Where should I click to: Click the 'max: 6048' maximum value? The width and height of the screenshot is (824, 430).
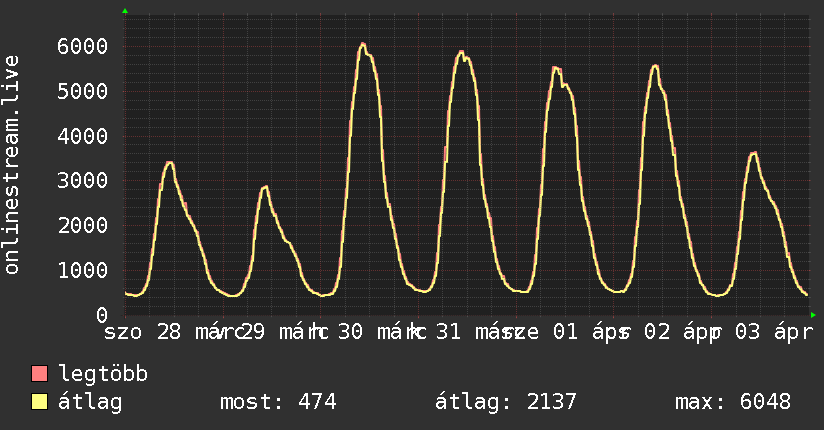pyautogui.click(x=733, y=402)
